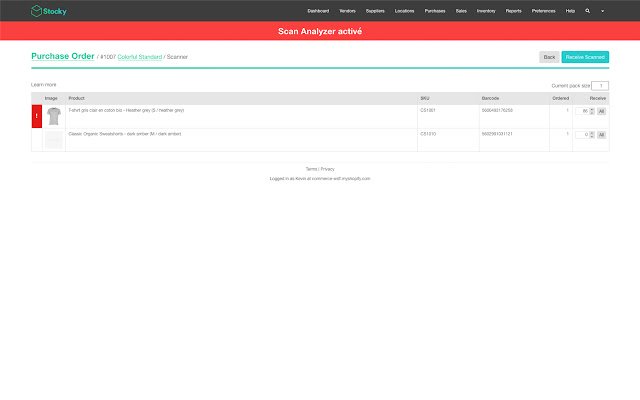Click the stepper arrows in T-shirt row
The height and width of the screenshot is (400, 640).
click(592, 111)
